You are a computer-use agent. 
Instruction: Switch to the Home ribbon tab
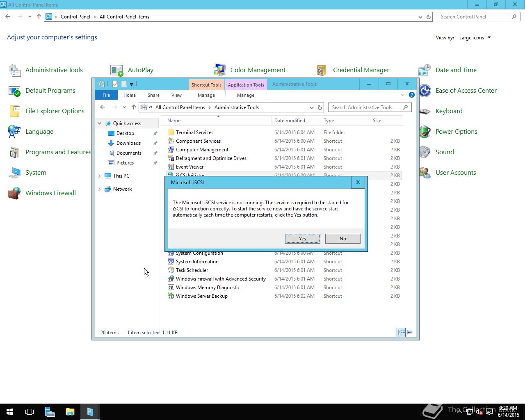pyautogui.click(x=130, y=95)
